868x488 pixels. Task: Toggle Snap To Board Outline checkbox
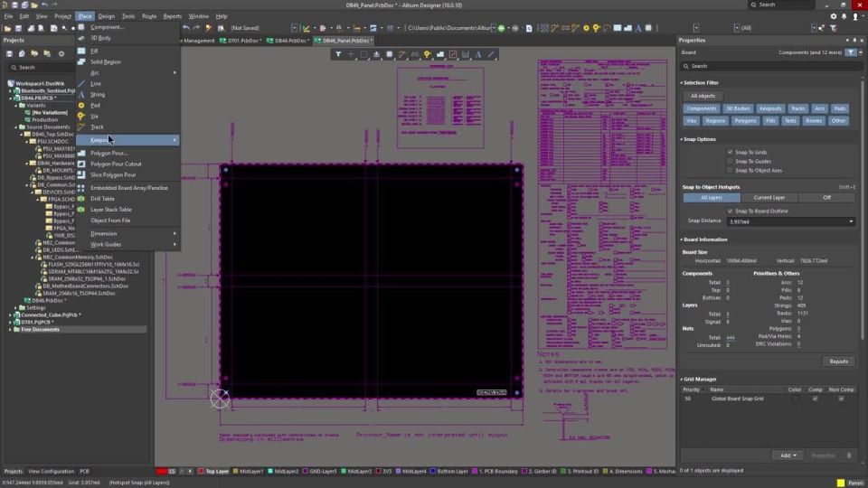click(x=731, y=211)
